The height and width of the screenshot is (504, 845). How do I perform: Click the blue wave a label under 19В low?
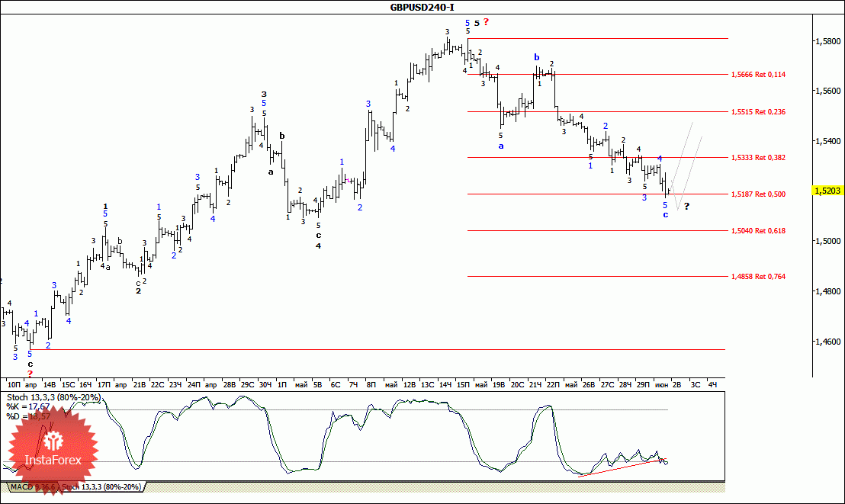tap(501, 146)
